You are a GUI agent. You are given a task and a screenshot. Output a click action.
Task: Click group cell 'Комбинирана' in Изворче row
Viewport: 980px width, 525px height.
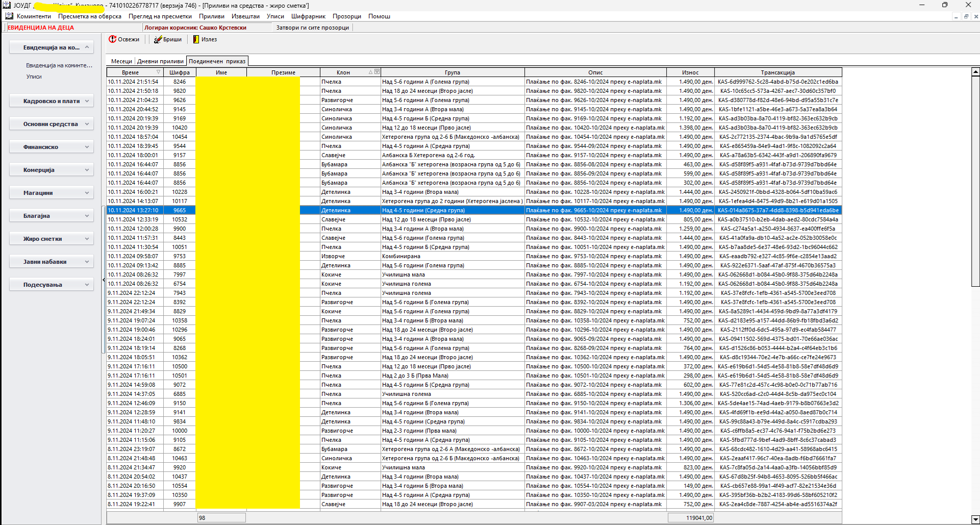point(453,256)
